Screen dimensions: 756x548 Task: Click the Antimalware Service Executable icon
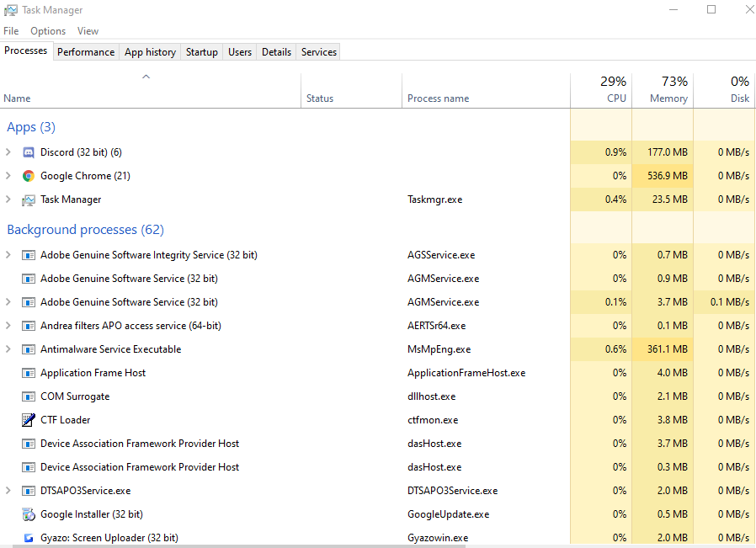(29, 349)
